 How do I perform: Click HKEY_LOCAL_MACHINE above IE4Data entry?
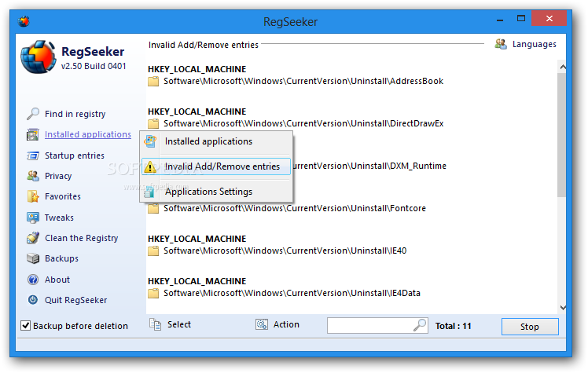(x=197, y=281)
